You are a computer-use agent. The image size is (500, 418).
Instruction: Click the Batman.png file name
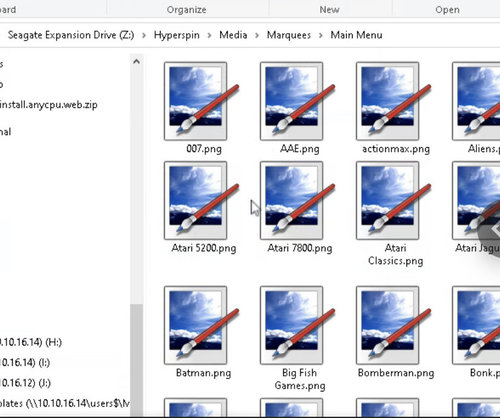[203, 373]
